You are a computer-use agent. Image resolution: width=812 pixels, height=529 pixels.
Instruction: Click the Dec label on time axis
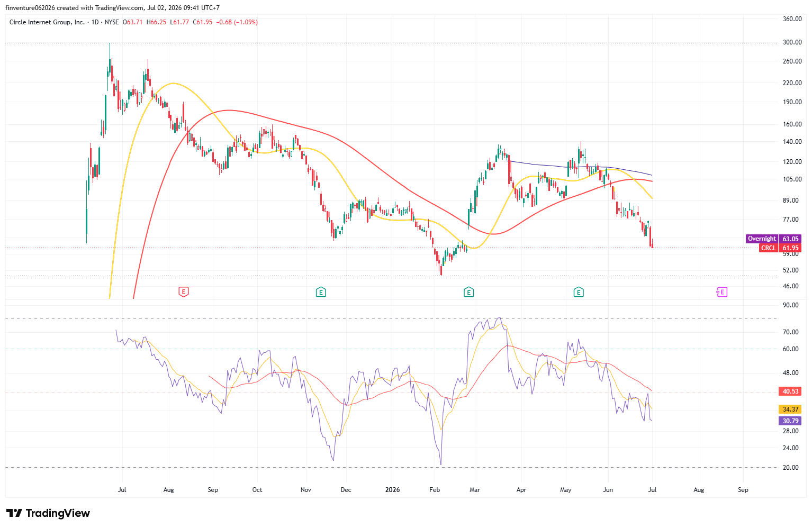[x=346, y=490]
